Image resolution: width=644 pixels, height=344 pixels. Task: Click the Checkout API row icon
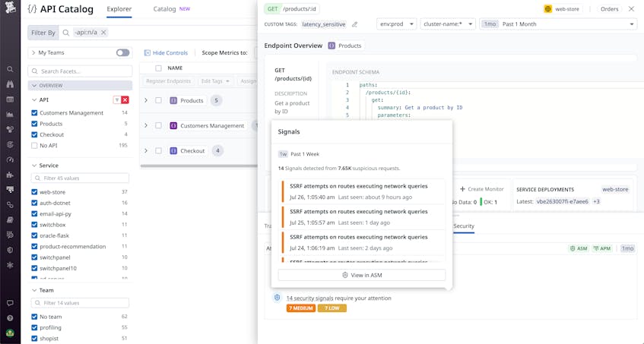(173, 151)
